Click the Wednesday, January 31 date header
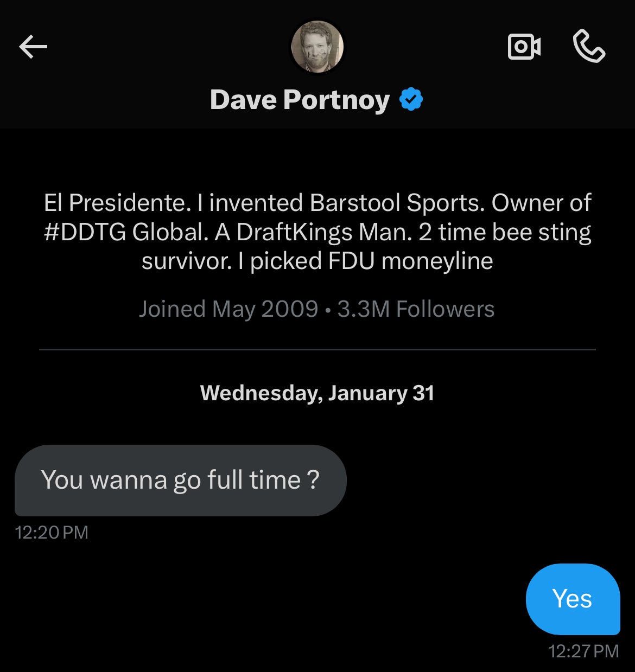Viewport: 635px width, 672px height. [317, 393]
